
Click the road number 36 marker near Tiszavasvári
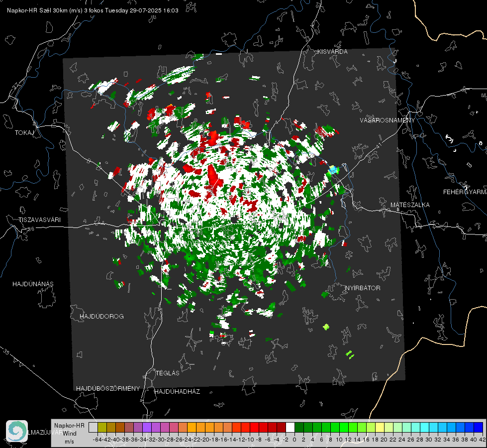click(x=31, y=229)
